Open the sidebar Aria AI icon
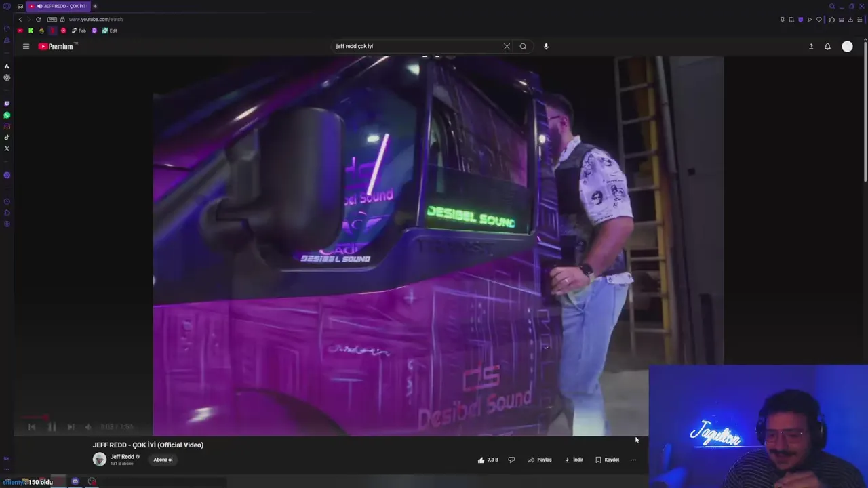This screenshot has width=868, height=488. 7,66
